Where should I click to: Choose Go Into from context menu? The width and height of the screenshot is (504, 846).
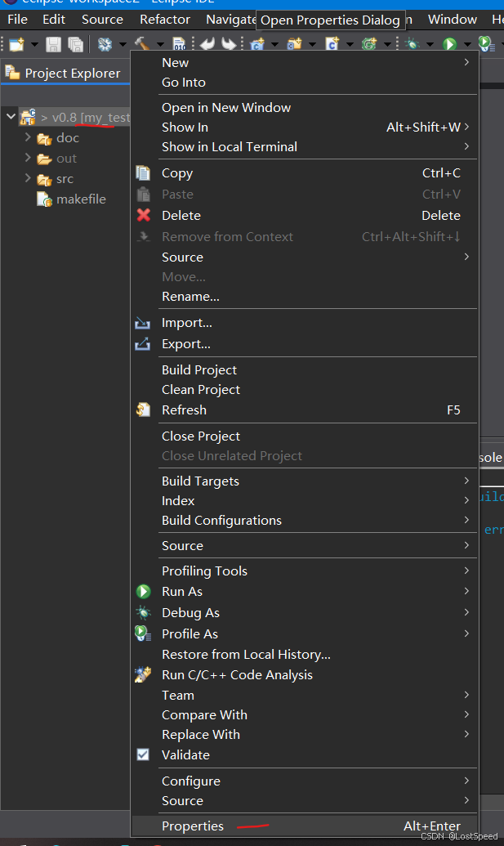click(305, 83)
